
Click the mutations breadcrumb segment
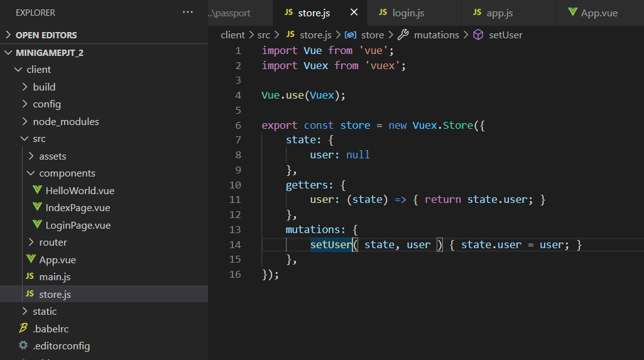pos(436,35)
